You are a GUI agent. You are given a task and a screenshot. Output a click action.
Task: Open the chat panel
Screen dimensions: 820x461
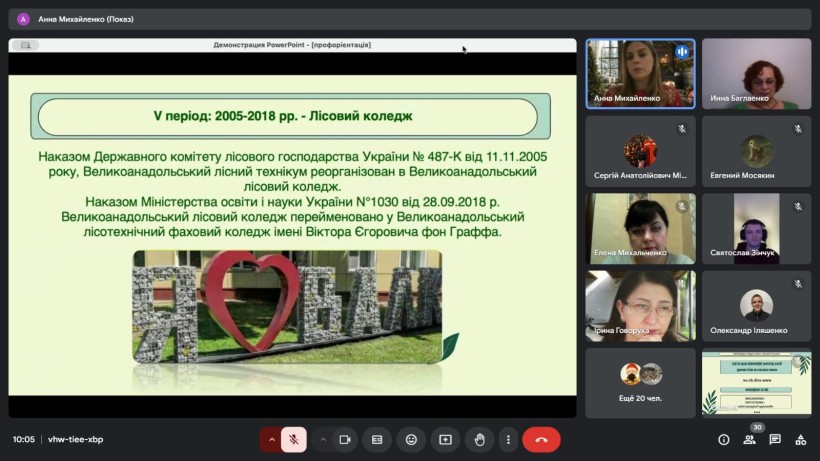coord(775,440)
